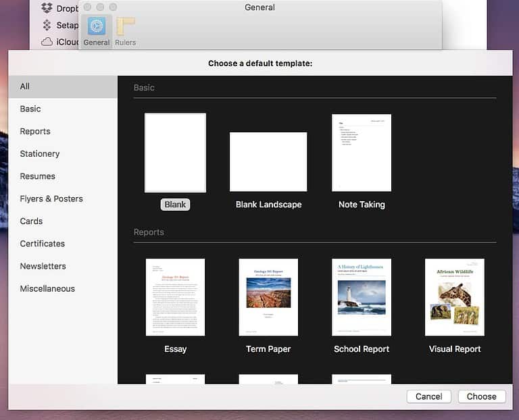Image resolution: width=519 pixels, height=420 pixels.
Task: Pick the School Report template
Action: 362,297
